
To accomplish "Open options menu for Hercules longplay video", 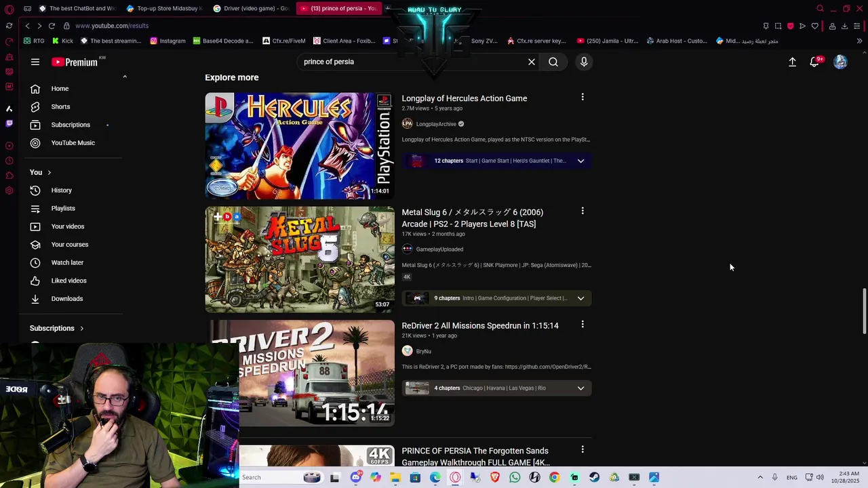I will coord(583,97).
